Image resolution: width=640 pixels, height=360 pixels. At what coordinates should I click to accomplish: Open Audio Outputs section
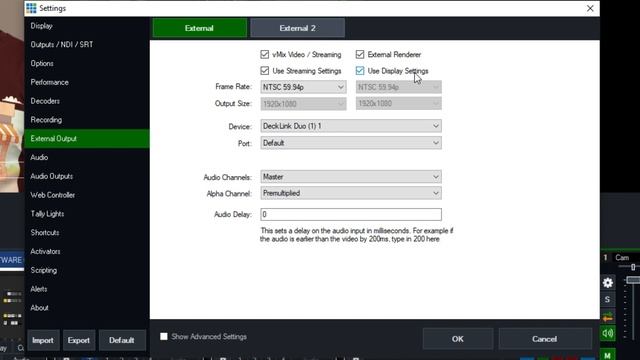pyautogui.click(x=87, y=176)
